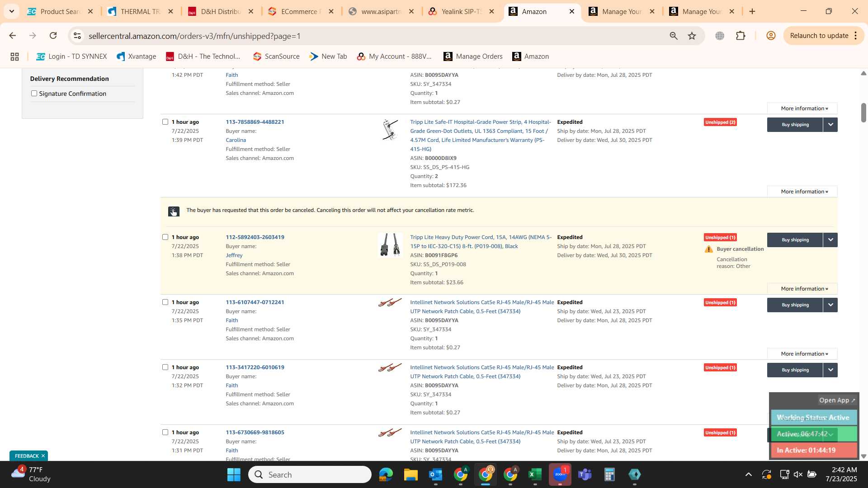Open Windows Start menu
Viewport: 868px width, 488px height.
coord(234,475)
